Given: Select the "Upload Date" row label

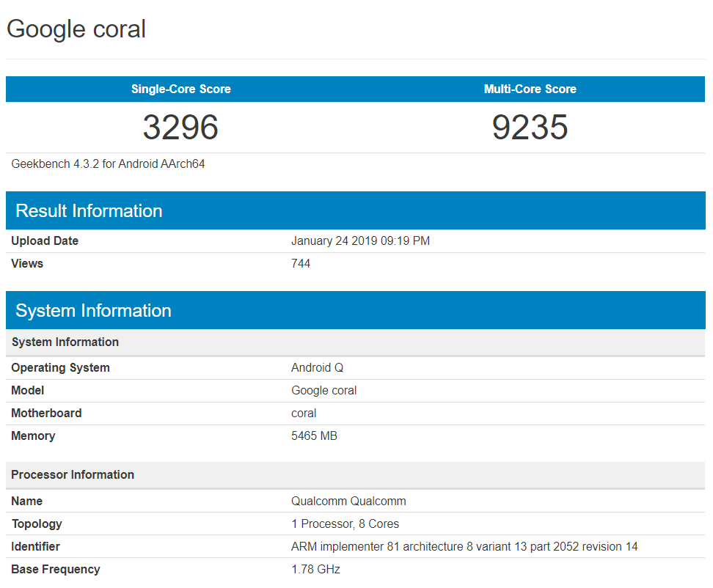Looking at the screenshot, I should coord(45,240).
